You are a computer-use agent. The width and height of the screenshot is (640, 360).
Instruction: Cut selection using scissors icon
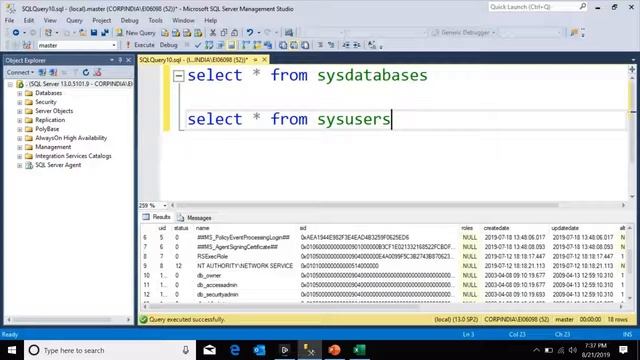pos(213,33)
